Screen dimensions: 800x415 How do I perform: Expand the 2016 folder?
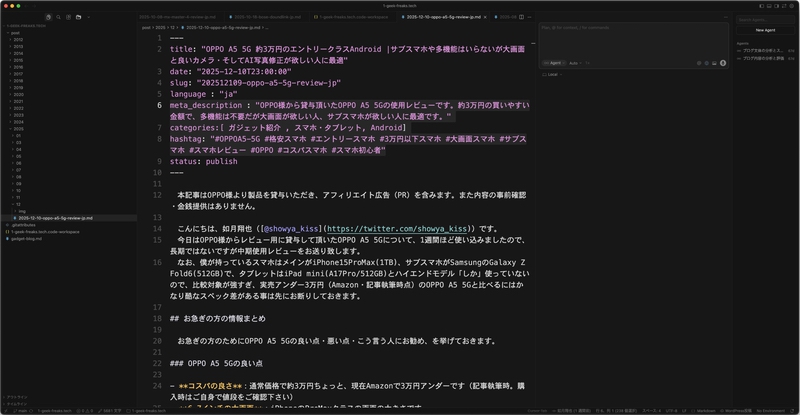[18, 67]
